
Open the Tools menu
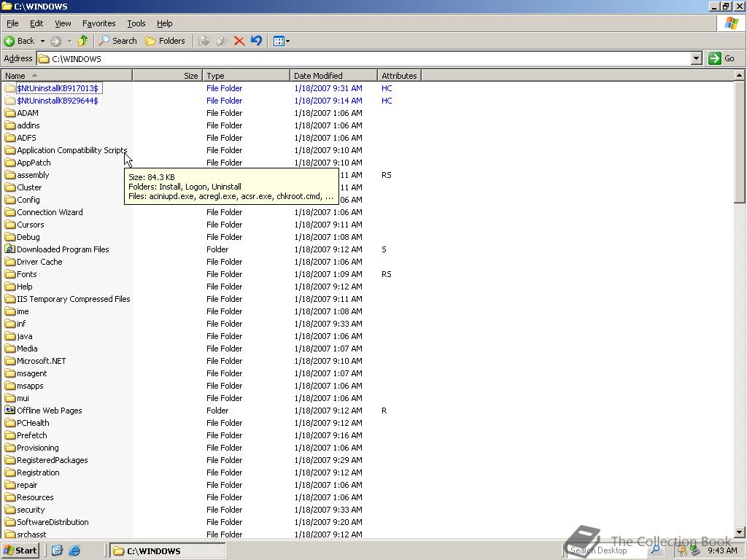pos(136,23)
